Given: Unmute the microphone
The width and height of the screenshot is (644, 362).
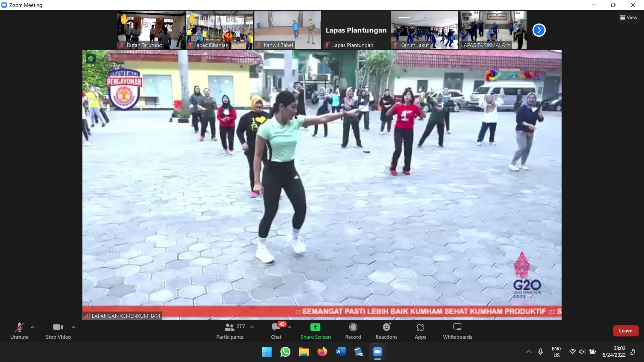Looking at the screenshot, I should click(19, 331).
